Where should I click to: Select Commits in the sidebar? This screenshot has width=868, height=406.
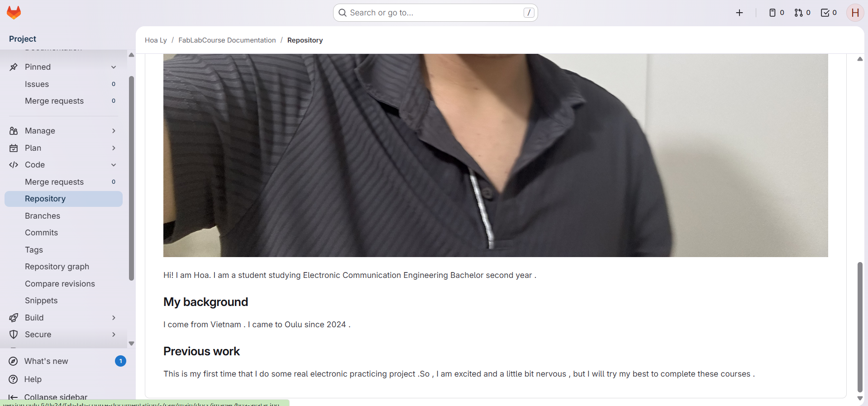(x=41, y=233)
